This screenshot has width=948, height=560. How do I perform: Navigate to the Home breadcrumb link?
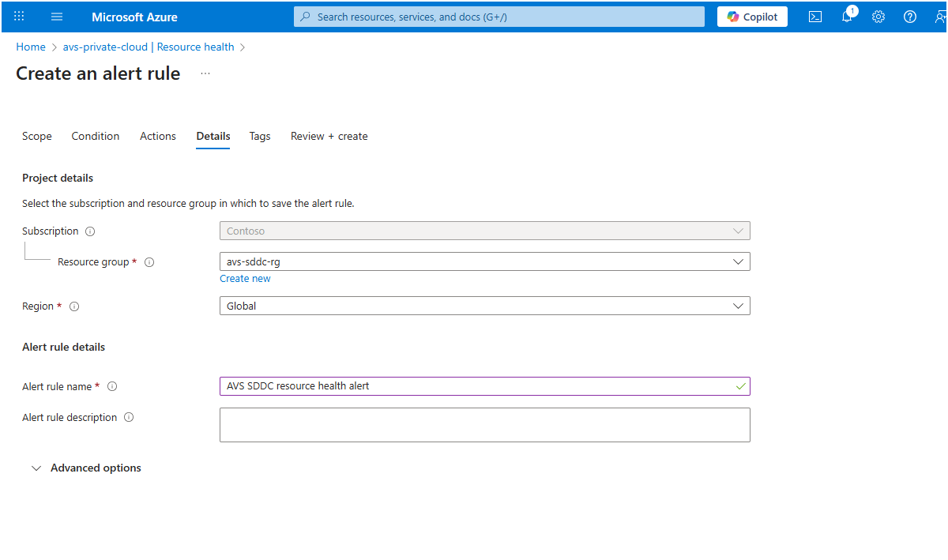(31, 47)
